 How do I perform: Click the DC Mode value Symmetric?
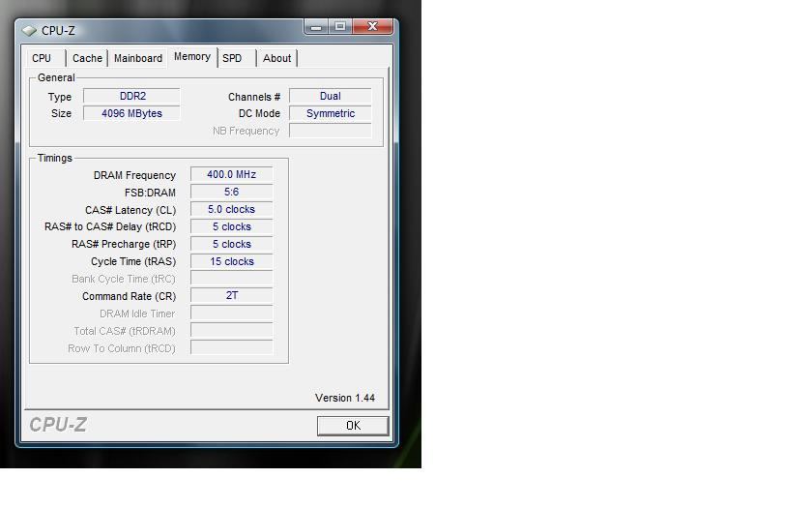pyautogui.click(x=331, y=113)
